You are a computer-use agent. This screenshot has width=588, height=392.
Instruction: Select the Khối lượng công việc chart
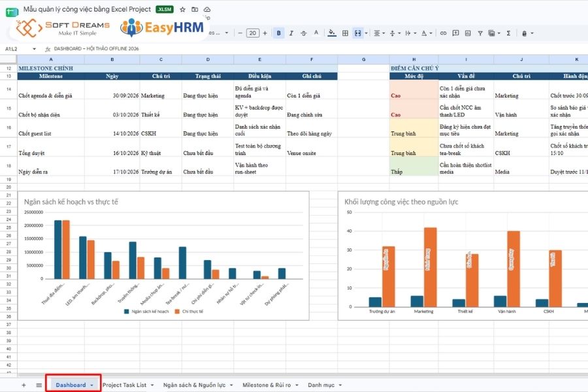pyautogui.click(x=463, y=256)
